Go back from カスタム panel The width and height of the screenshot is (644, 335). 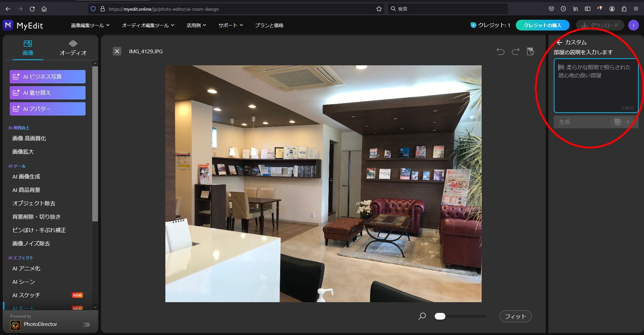[x=559, y=43]
